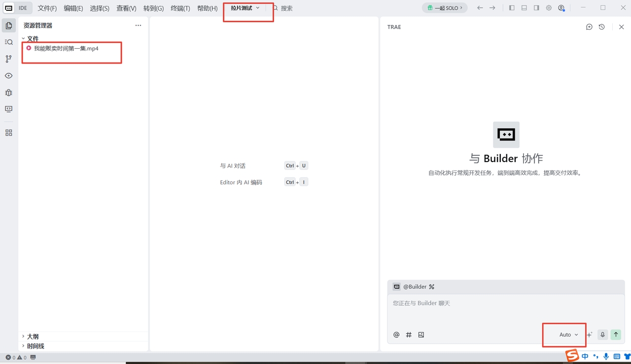
Task: Open chat history clock icon
Action: pyautogui.click(x=602, y=27)
